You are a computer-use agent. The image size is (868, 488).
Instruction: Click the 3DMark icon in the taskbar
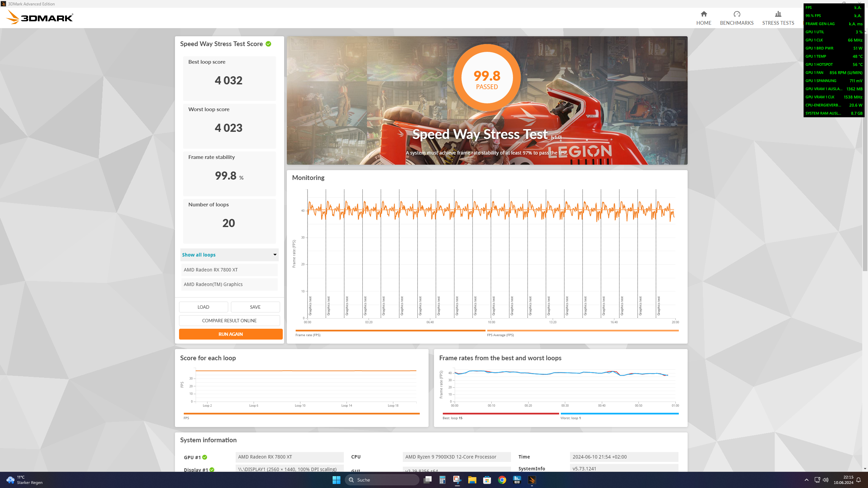click(532, 480)
